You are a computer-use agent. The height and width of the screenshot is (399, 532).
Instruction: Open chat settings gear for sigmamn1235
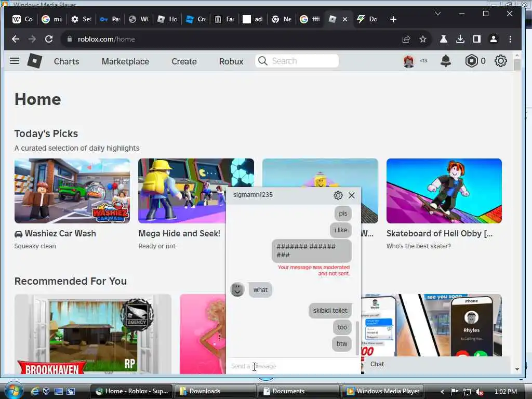[x=338, y=195]
